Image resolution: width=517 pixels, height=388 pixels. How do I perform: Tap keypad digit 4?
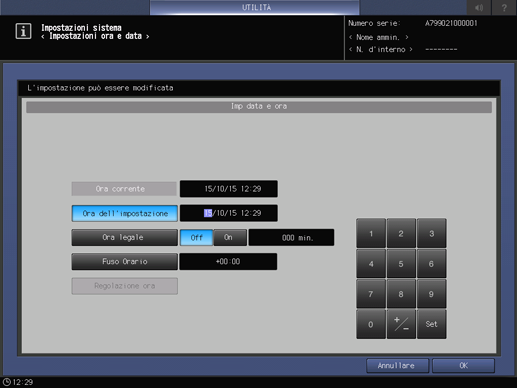click(x=371, y=264)
